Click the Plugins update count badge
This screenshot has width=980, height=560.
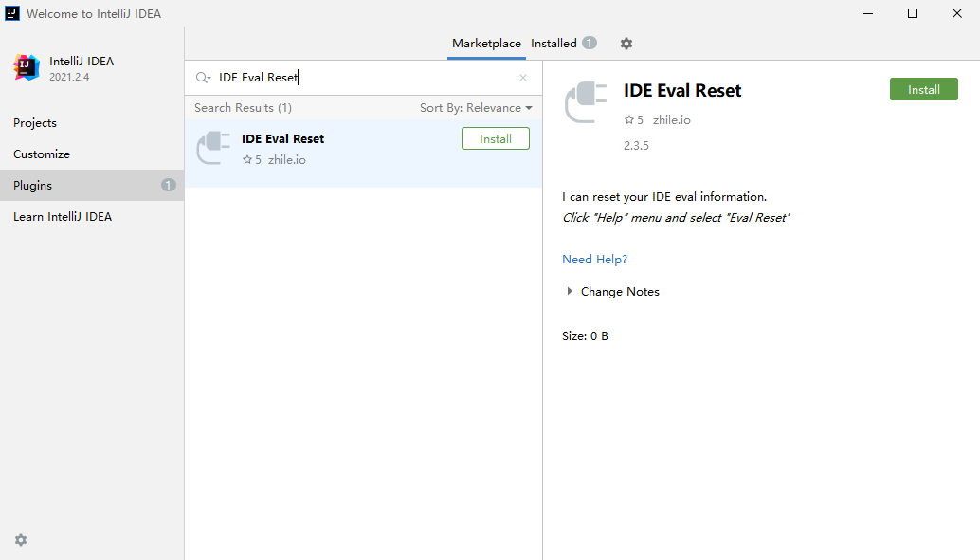168,185
